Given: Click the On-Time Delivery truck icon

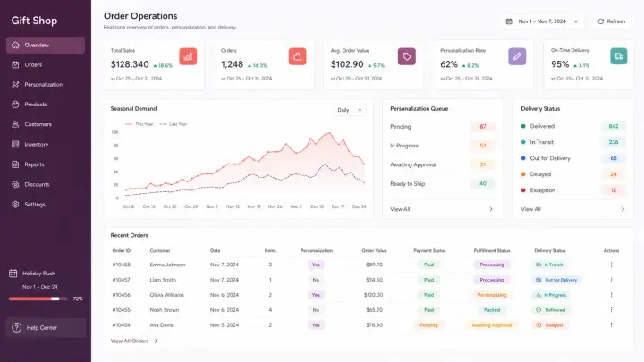Looking at the screenshot, I should pyautogui.click(x=619, y=56).
